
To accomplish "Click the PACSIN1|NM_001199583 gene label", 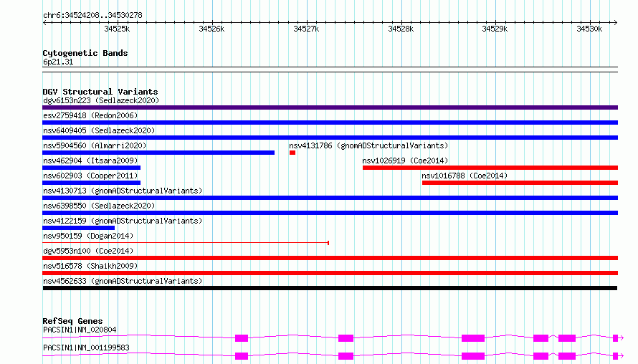I will (86, 348).
